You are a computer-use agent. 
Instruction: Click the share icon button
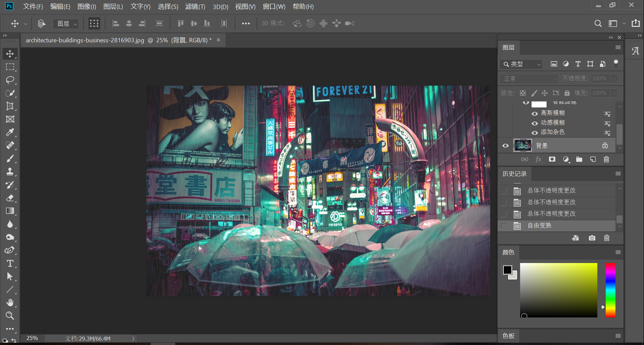636,24
